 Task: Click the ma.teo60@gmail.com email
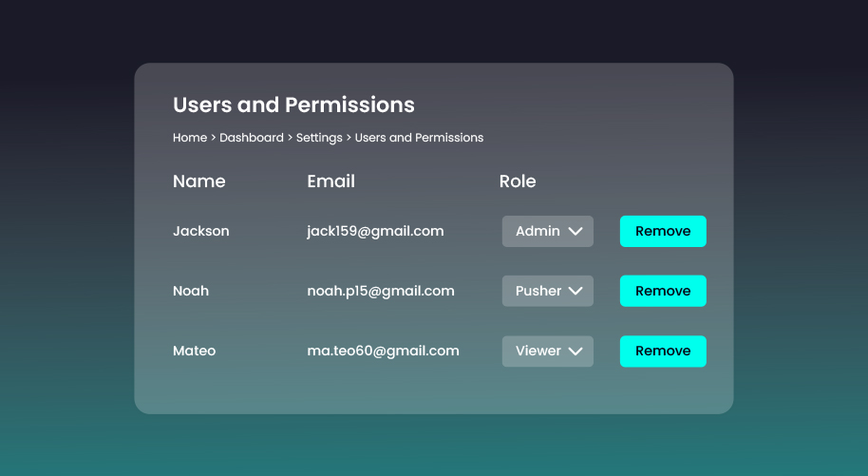point(383,351)
